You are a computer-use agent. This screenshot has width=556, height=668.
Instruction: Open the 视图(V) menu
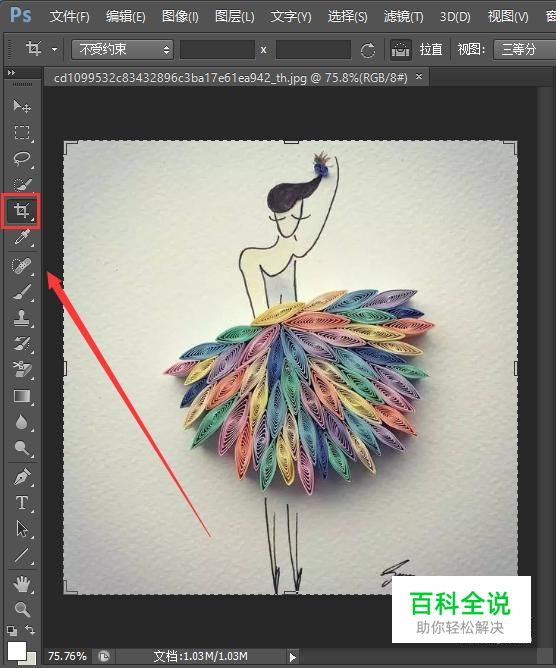508,17
